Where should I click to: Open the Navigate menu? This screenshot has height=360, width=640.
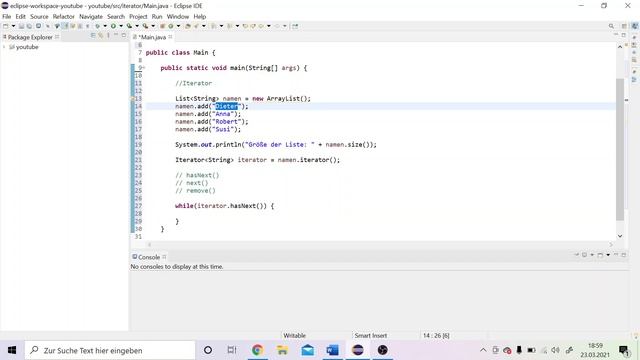(91, 17)
